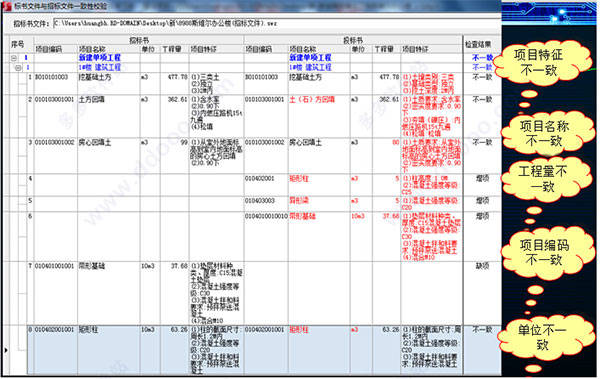600x379 pixels.
Task: Click the red 土（石）方回填 name in 投标书
Action: (312, 100)
